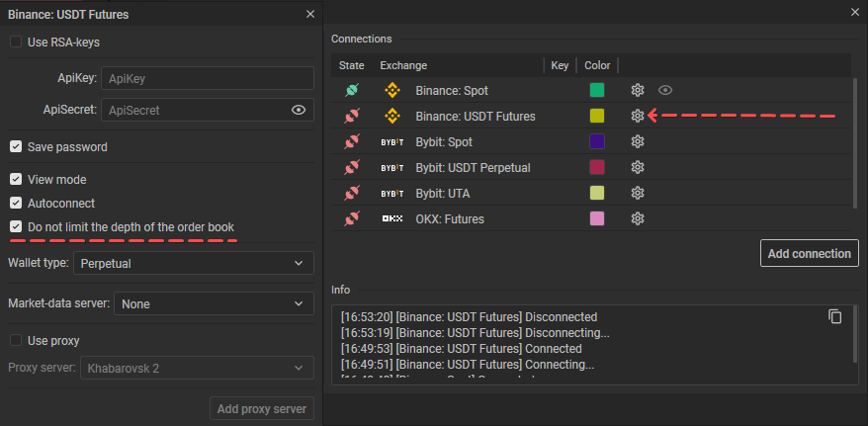Show ApiSecret using the eye icon
Viewport: 868px width, 426px height.
pyautogui.click(x=299, y=110)
